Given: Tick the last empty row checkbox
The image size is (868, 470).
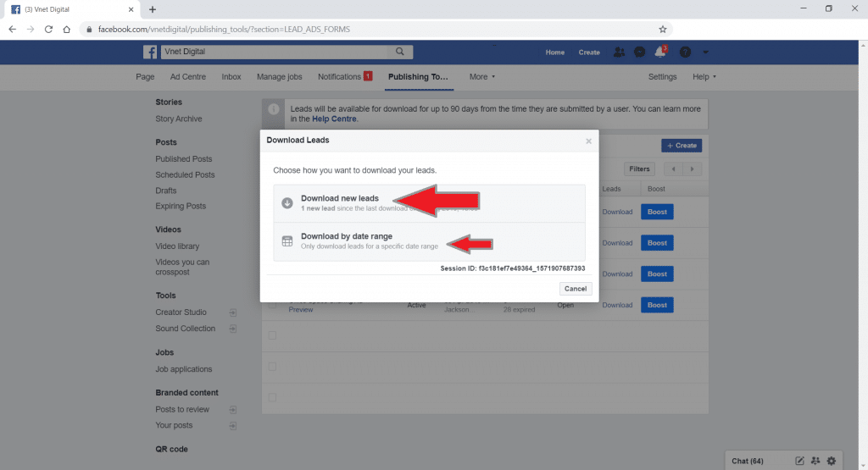Looking at the screenshot, I should 272,397.
